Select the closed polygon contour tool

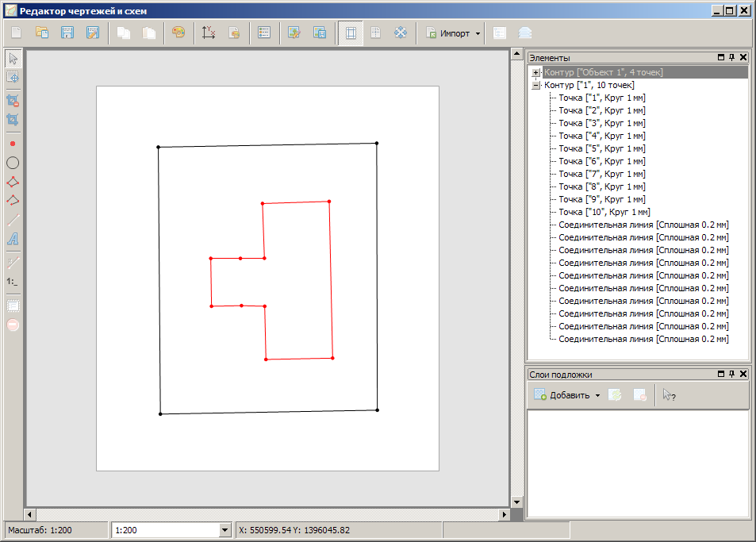pos(13,182)
